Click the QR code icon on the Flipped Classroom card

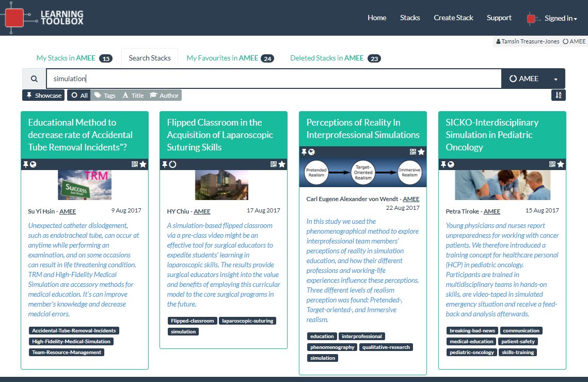coord(273,164)
